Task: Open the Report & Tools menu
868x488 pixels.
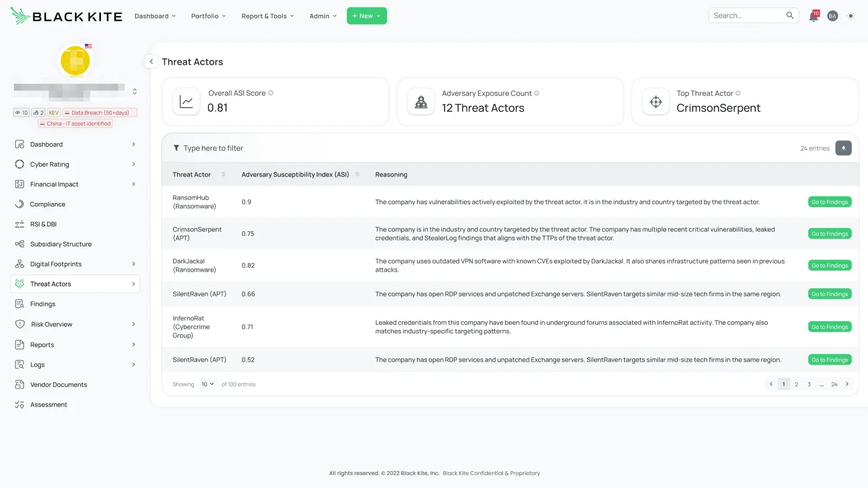Action: (x=267, y=16)
